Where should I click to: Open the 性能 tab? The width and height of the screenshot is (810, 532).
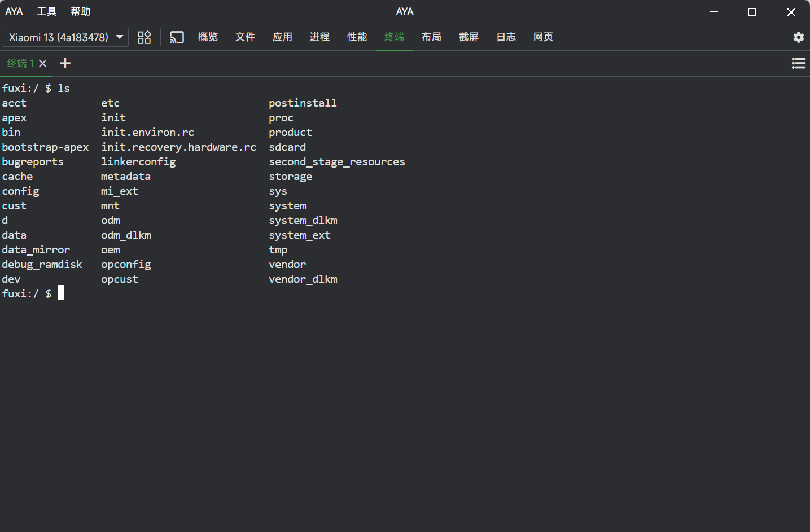(x=357, y=37)
